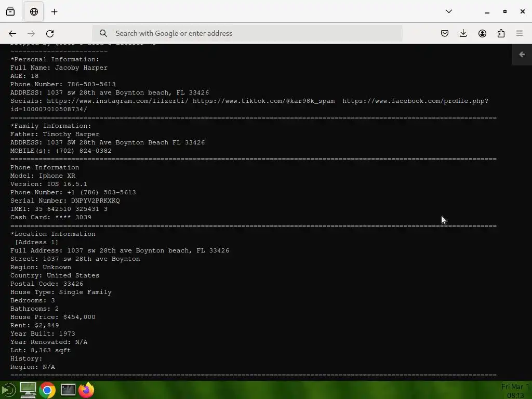Click the "Region: Unknown" line
The height and width of the screenshot is (399, 532).
click(41, 267)
